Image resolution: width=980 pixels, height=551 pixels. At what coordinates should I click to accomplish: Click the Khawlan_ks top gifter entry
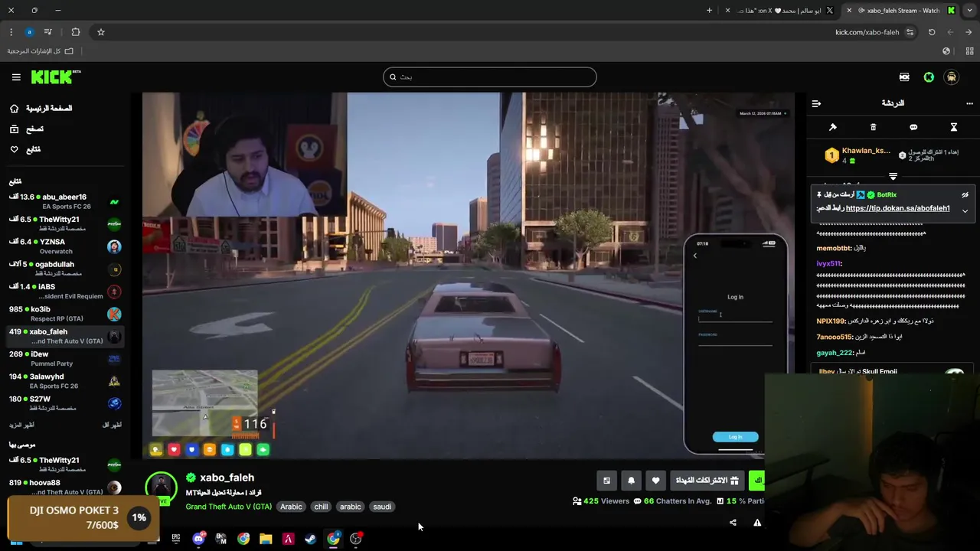857,155
